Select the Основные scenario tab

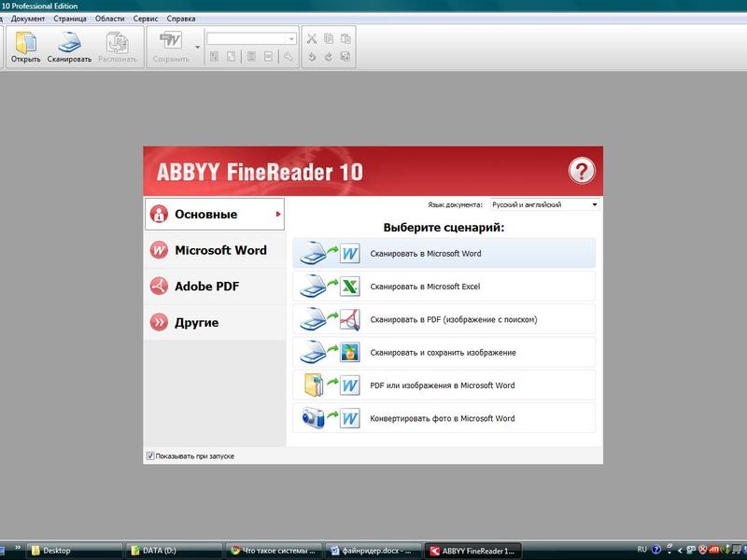(x=215, y=215)
